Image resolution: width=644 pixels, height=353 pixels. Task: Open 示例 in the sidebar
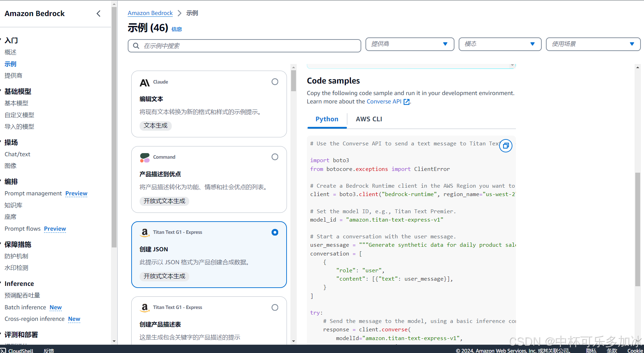pyautogui.click(x=10, y=64)
